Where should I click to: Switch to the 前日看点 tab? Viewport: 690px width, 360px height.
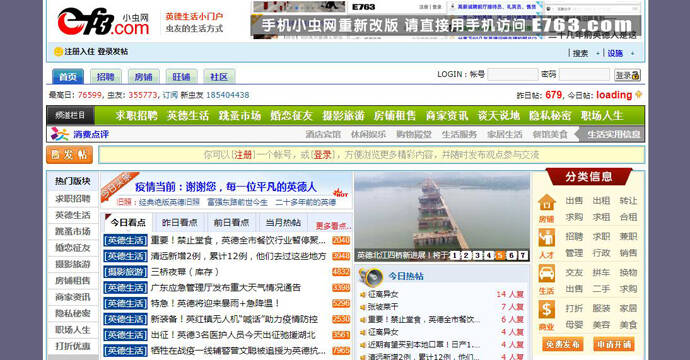[231, 223]
